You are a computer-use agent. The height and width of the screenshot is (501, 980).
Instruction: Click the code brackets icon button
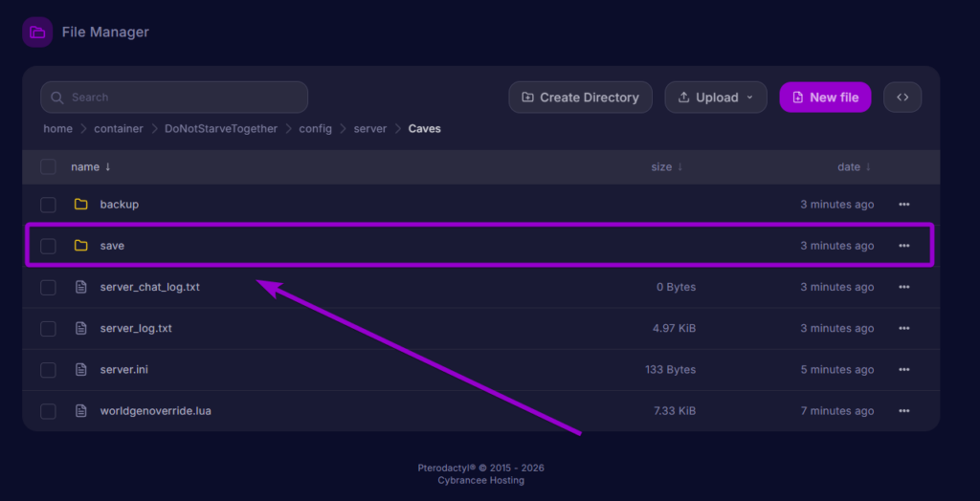[x=902, y=97]
